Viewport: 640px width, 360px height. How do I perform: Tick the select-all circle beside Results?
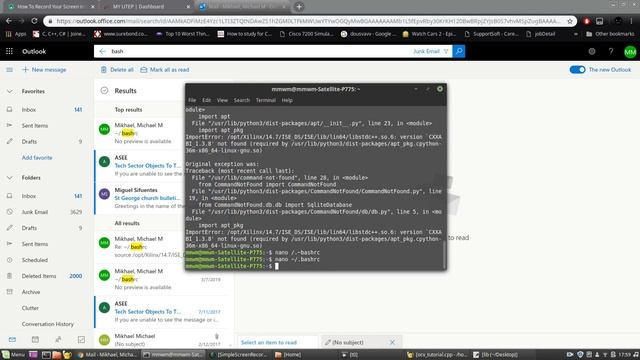pyautogui.click(x=104, y=91)
